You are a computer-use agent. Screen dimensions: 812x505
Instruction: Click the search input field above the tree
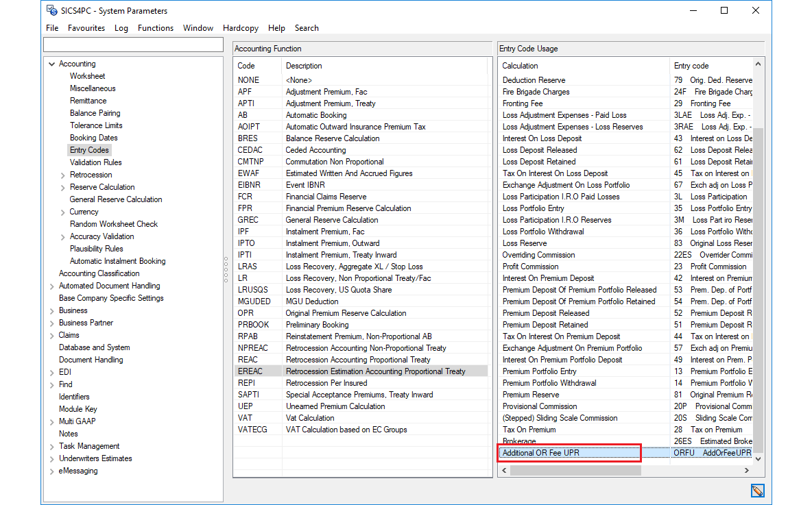tap(133, 45)
